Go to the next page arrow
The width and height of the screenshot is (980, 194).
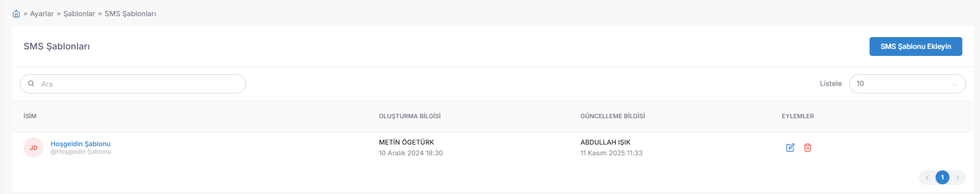pos(957,177)
